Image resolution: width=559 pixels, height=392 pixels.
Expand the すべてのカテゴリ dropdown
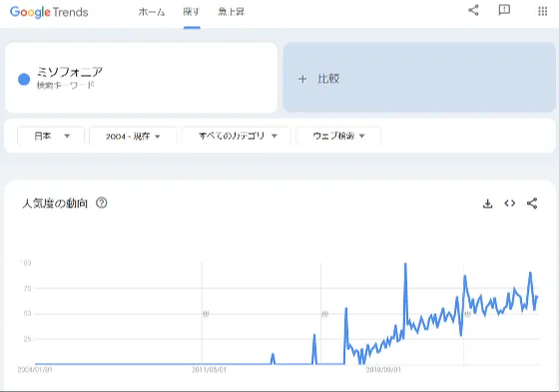pos(237,136)
